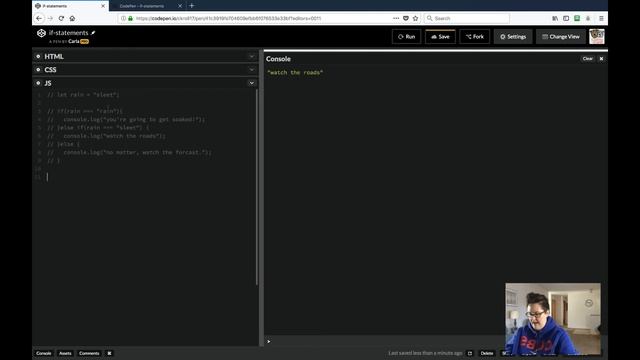Open the Firefox hamburger menu
This screenshot has width=640, height=360.
[x=601, y=18]
